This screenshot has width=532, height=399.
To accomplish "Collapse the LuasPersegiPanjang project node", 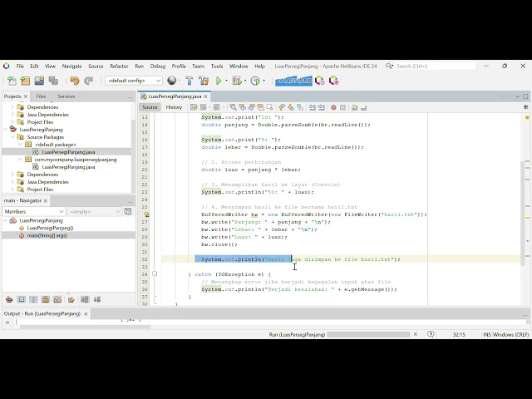I will click(x=6, y=130).
